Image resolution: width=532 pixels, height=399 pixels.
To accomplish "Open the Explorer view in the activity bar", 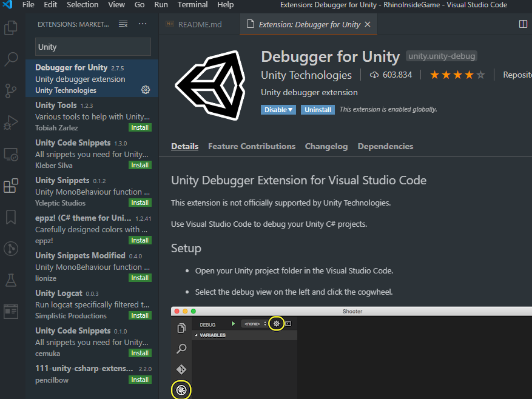I will point(11,28).
